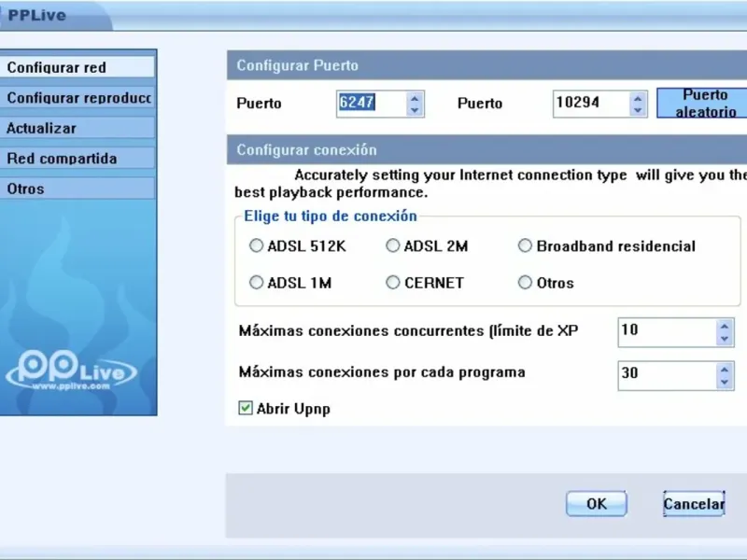This screenshot has height=560, width=747.
Task: Toggle the Abrir Upnp checkbox
Action: click(x=246, y=408)
